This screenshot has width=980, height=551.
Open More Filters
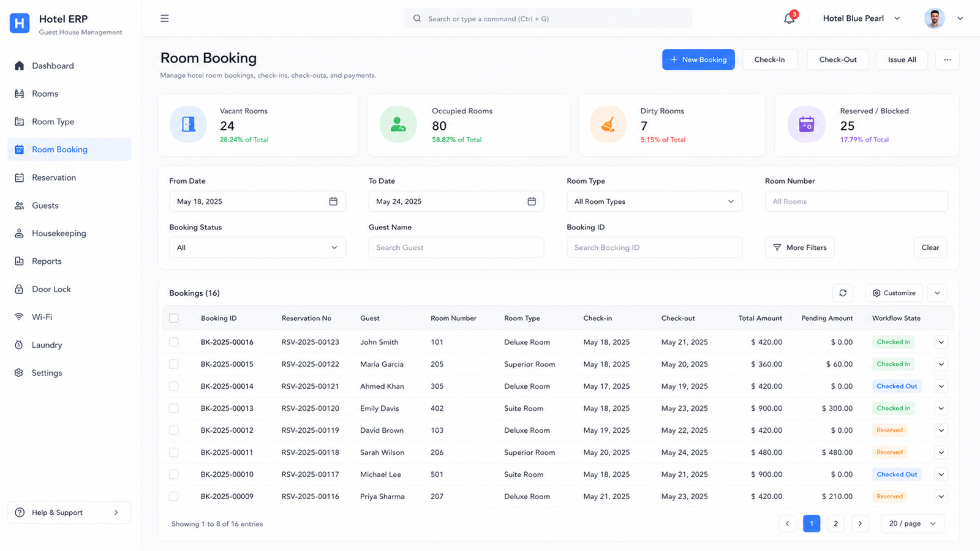pos(799,247)
